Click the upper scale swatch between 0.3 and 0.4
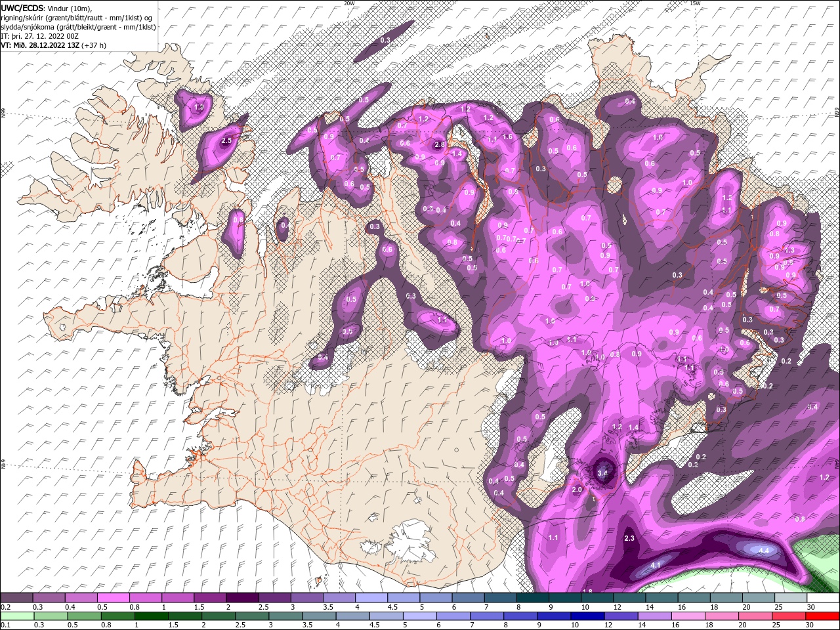Viewport: 840px width, 630px height. 49,598
